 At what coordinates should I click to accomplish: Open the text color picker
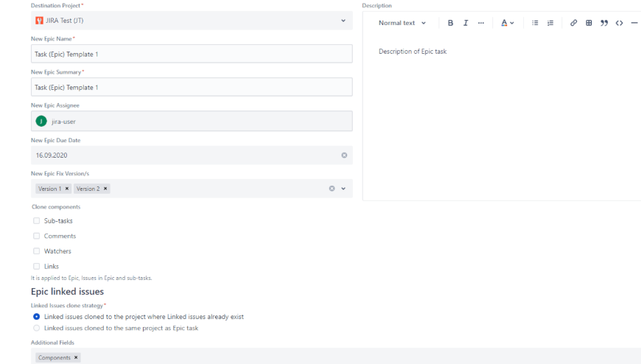(x=508, y=23)
